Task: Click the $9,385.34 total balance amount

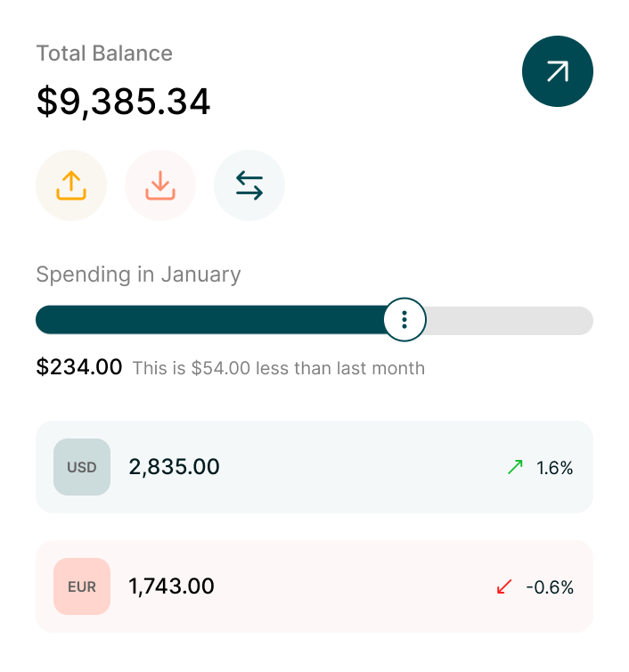Action: click(123, 102)
